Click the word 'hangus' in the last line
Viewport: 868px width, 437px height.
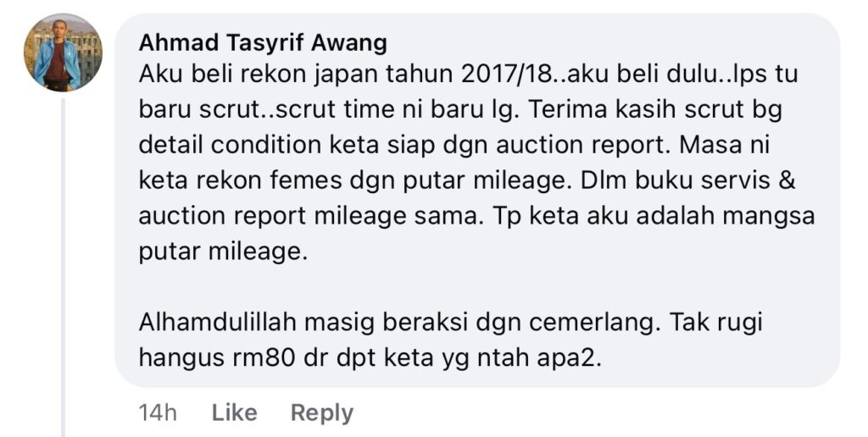pos(181,359)
